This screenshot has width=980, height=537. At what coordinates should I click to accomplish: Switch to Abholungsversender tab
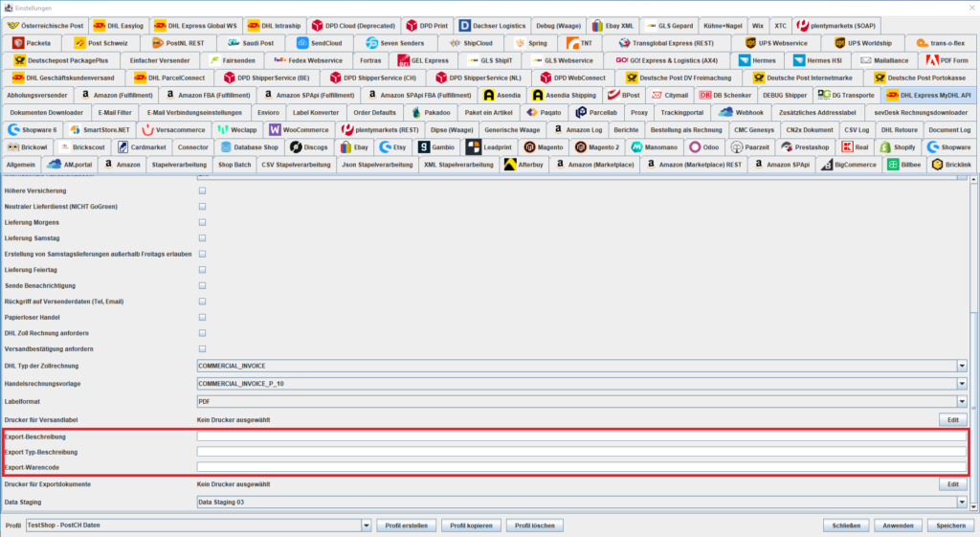(37, 95)
